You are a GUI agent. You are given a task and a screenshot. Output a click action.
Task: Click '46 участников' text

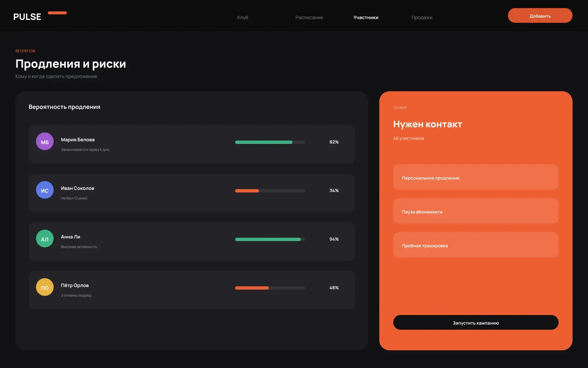tap(408, 138)
